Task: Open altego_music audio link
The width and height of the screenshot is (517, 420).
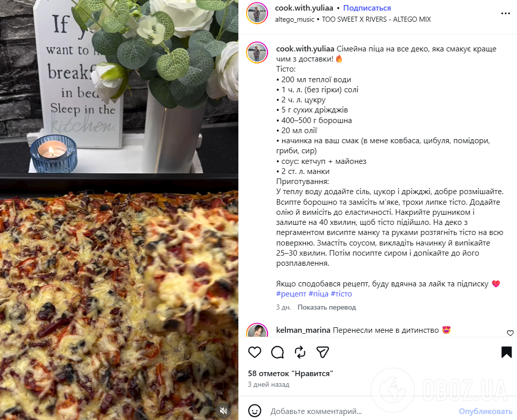Action: pos(295,20)
